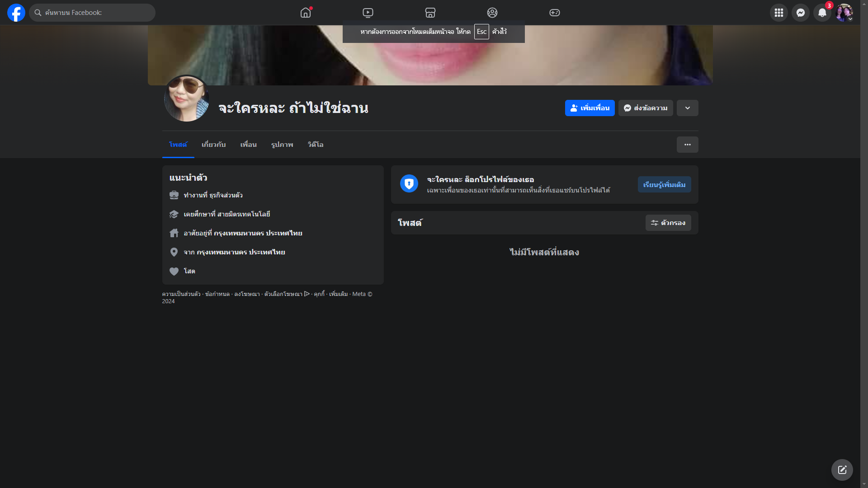Image resolution: width=868 pixels, height=488 pixels.
Task: Open the ตัวกรอง filters button
Action: pos(668,223)
